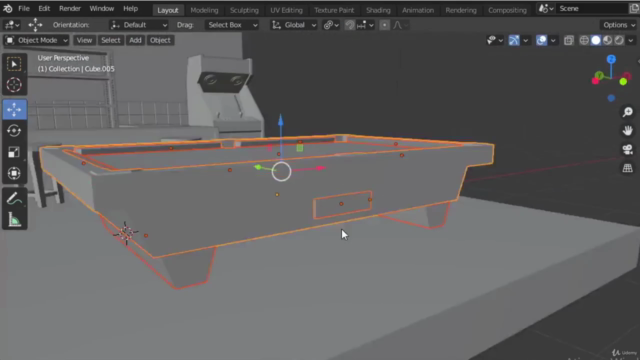Click the move icon before the Orientation label
Screen dimensions: 640x360
(x=35, y=25)
